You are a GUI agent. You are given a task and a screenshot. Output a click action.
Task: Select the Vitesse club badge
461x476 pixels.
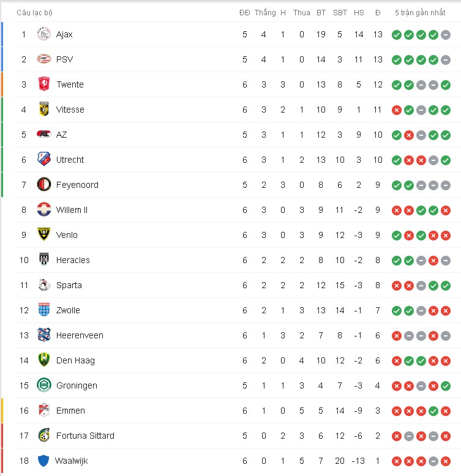[43, 110]
